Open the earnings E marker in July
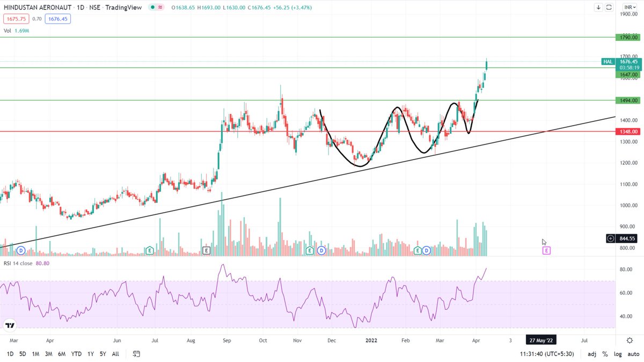 click(150, 250)
